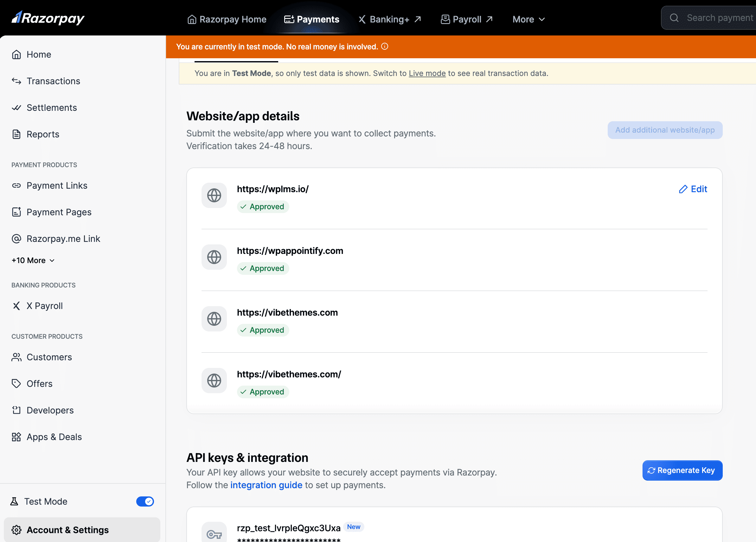Open Payment Links

tap(83, 186)
